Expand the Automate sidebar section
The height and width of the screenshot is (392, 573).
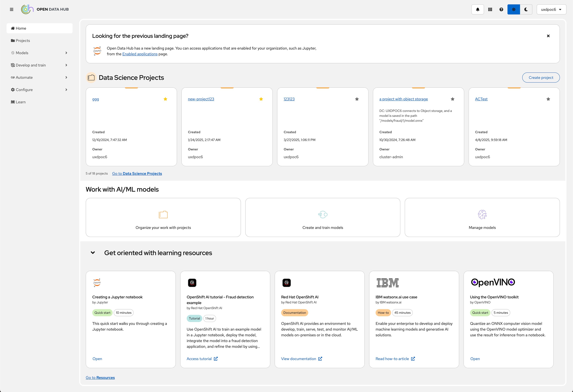pos(39,77)
